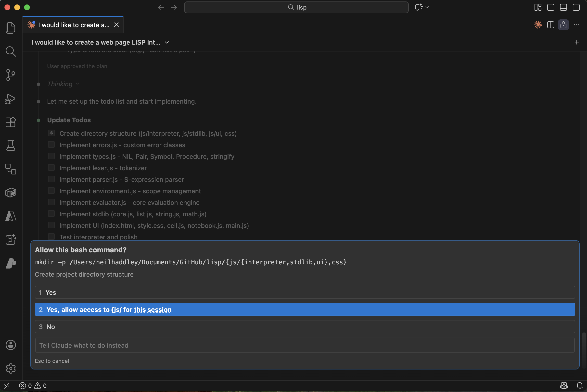
Task: Click the 'this session' underlined link
Action: (153, 309)
